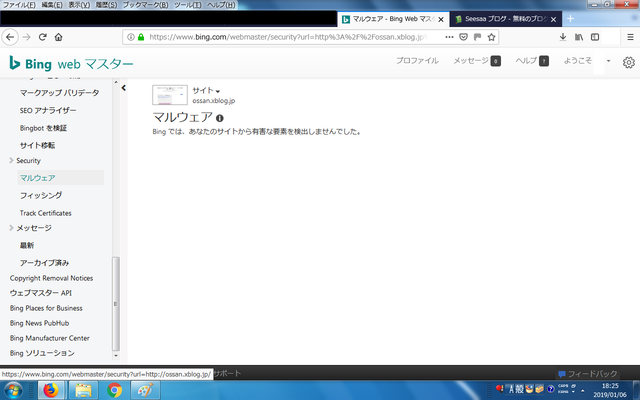Open a new tab with the plus icon
The width and height of the screenshot is (640, 400).
click(570, 19)
